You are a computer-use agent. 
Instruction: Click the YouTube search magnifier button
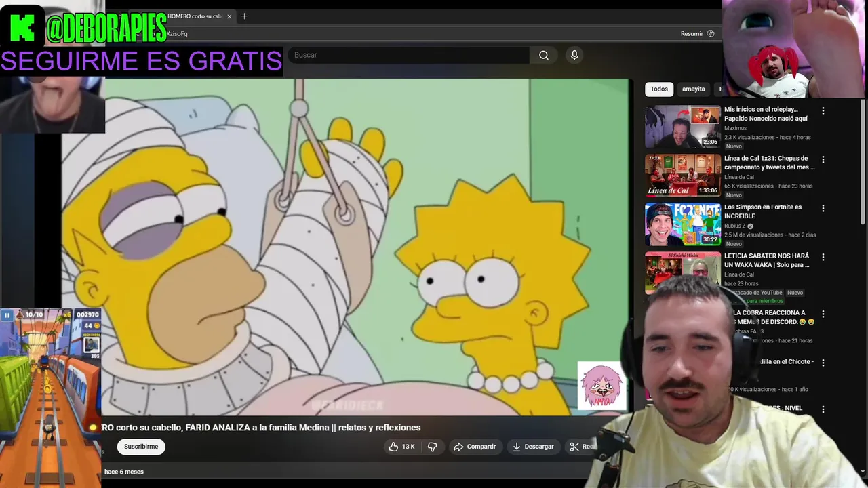(543, 55)
